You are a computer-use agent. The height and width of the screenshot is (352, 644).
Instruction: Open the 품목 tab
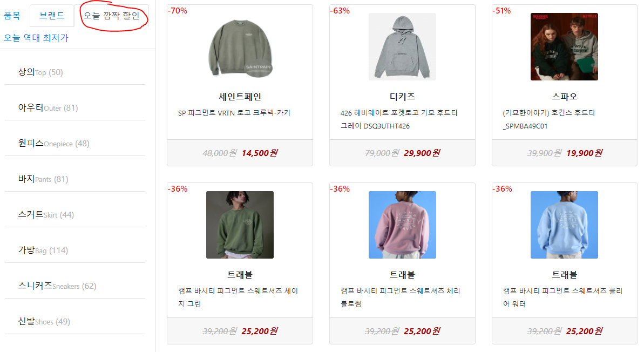coord(12,16)
